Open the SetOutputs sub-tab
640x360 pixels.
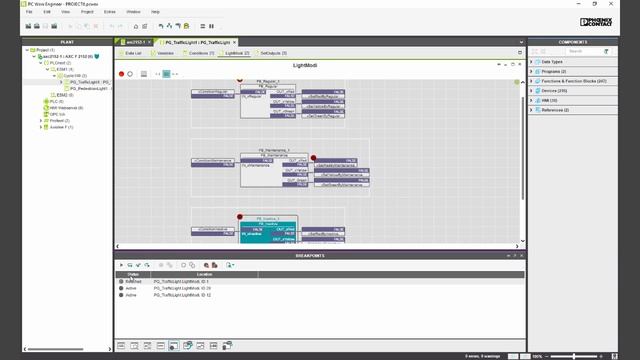pos(271,53)
